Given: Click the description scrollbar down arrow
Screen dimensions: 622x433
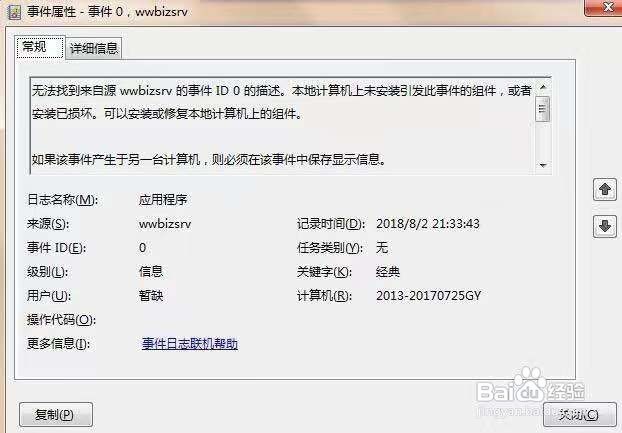Looking at the screenshot, I should 543,165.
